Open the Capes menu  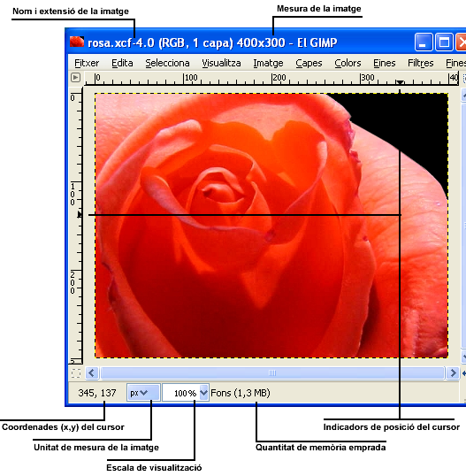(309, 63)
